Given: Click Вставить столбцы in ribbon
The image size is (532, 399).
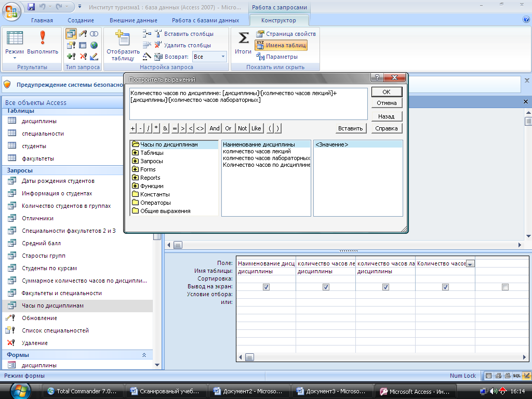Looking at the screenshot, I should tap(184, 34).
